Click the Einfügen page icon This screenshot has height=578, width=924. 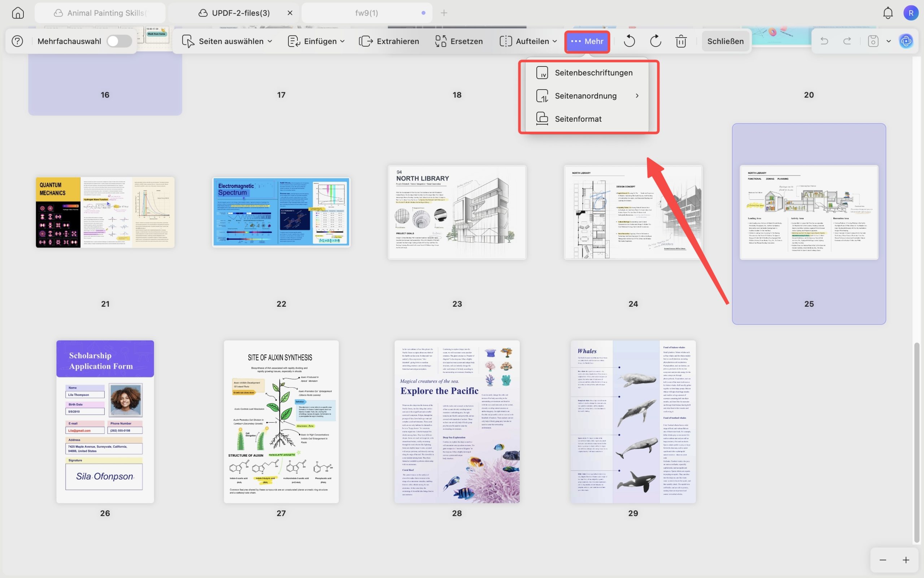click(293, 41)
